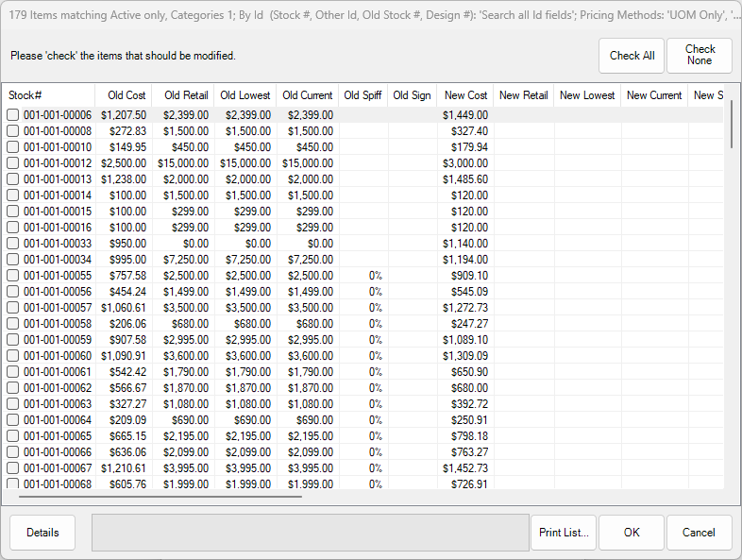The image size is (742, 560).
Task: Toggle the checkbox for 001-001-00067
Action: click(x=13, y=468)
